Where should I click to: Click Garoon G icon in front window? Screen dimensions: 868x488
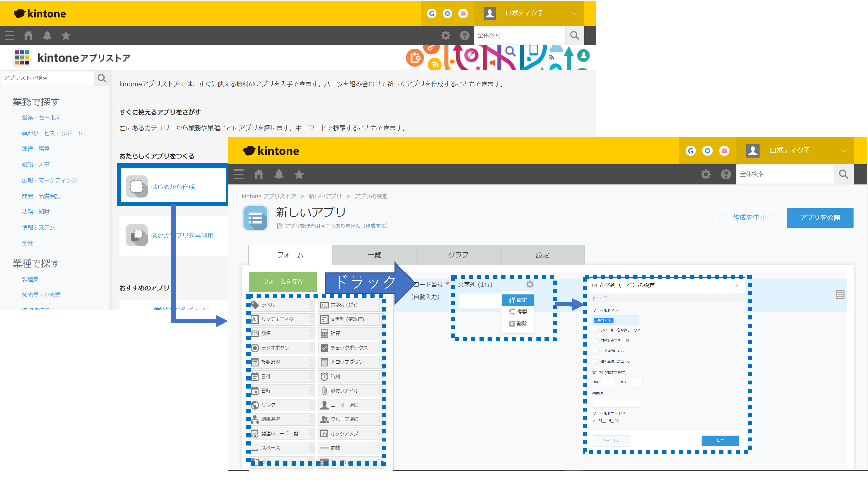click(691, 151)
